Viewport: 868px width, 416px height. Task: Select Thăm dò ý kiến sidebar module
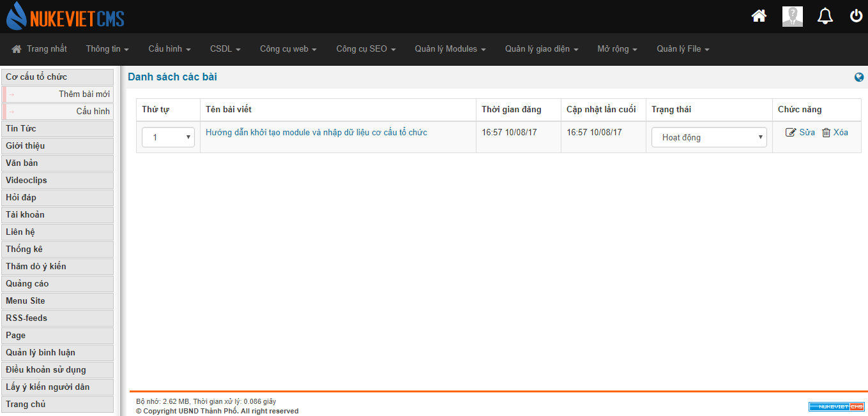[36, 267]
